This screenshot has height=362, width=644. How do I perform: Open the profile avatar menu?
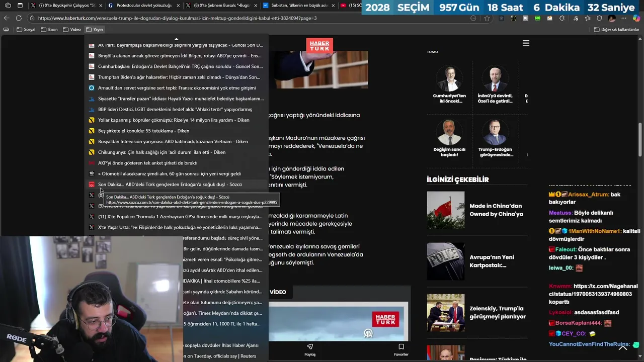coord(612,18)
